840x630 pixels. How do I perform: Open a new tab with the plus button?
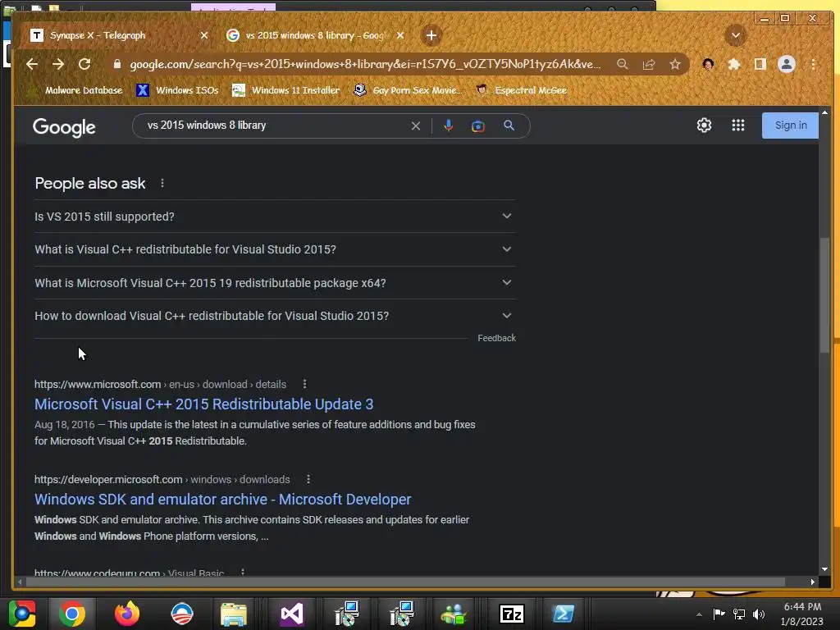tap(431, 35)
